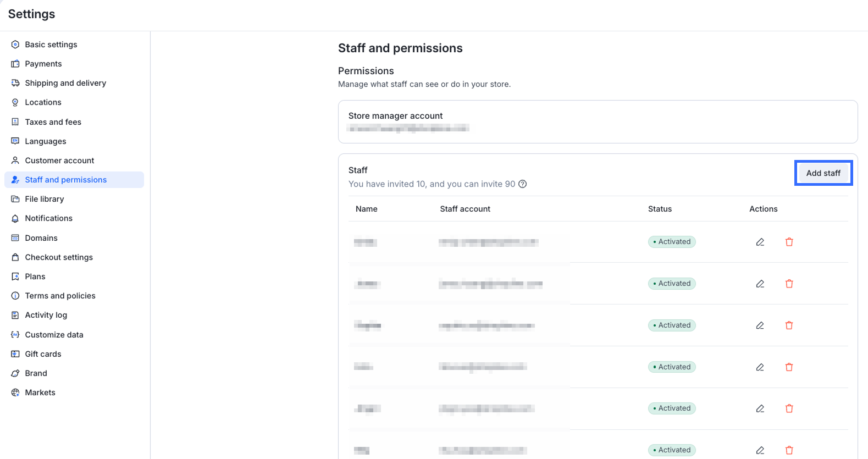Click the edit pencil in third staff row

pyautogui.click(x=760, y=325)
